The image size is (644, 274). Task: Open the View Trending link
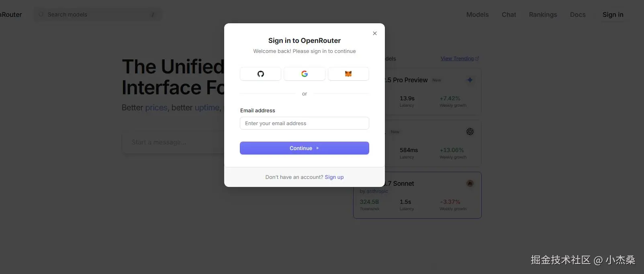pyautogui.click(x=457, y=59)
